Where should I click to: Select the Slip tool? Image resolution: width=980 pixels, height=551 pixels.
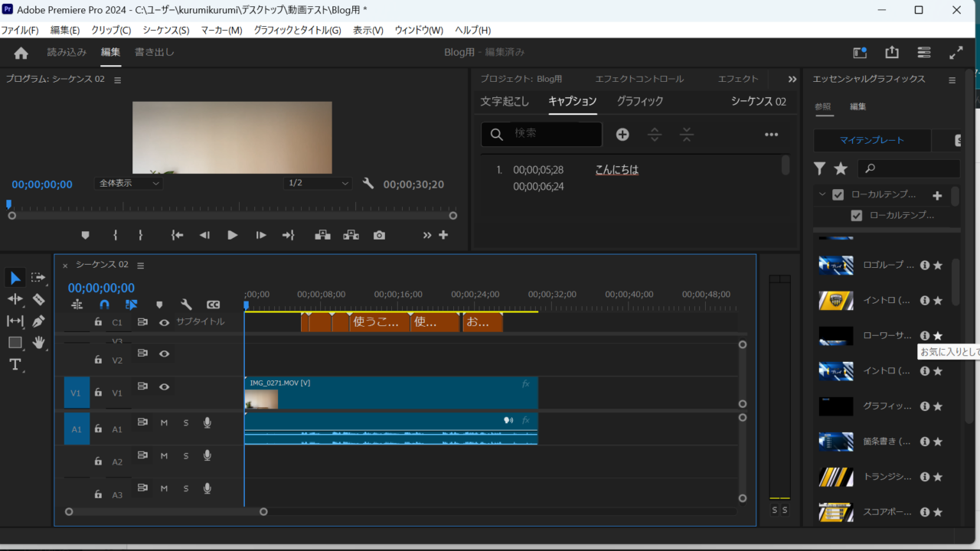click(15, 321)
